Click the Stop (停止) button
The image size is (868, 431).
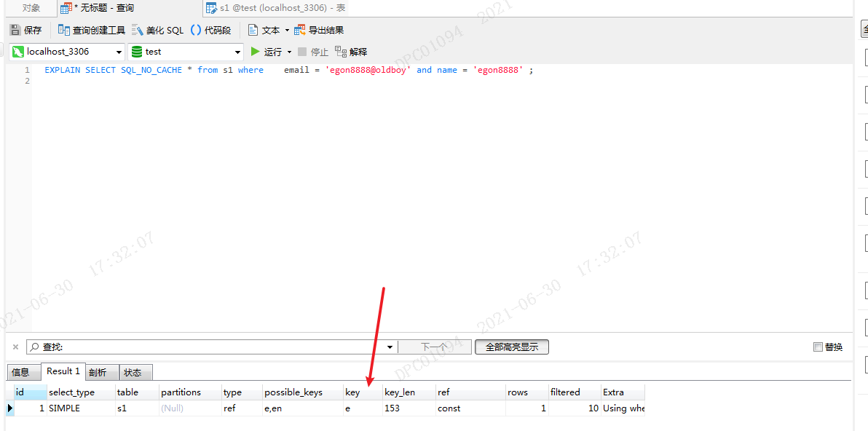[x=313, y=52]
